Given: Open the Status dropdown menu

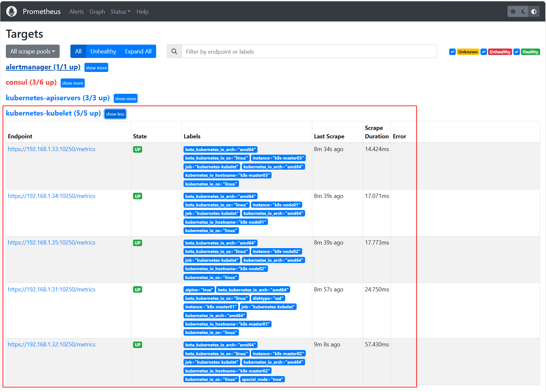Looking at the screenshot, I should (120, 12).
